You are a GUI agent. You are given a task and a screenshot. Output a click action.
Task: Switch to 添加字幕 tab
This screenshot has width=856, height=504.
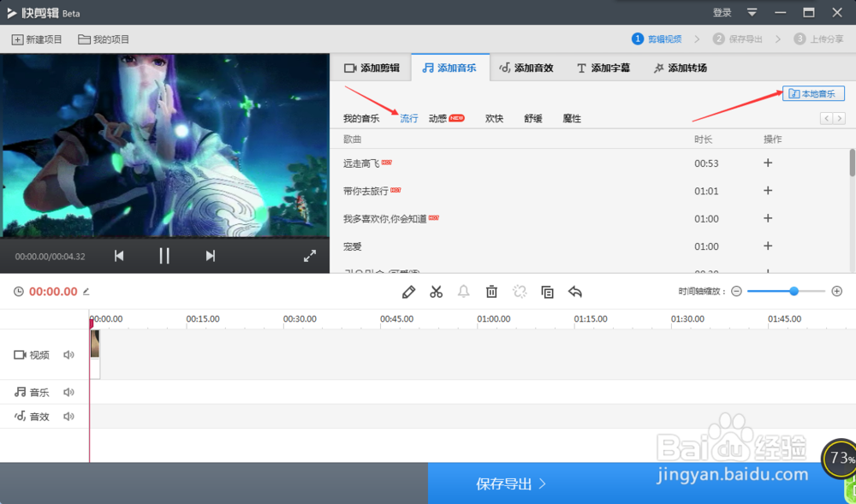pyautogui.click(x=603, y=68)
